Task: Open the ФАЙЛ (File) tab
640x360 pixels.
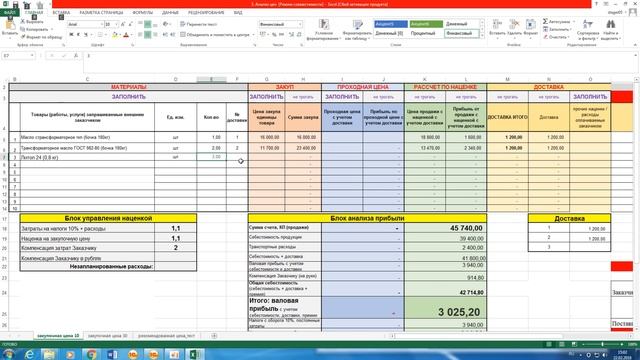Action: (9, 13)
